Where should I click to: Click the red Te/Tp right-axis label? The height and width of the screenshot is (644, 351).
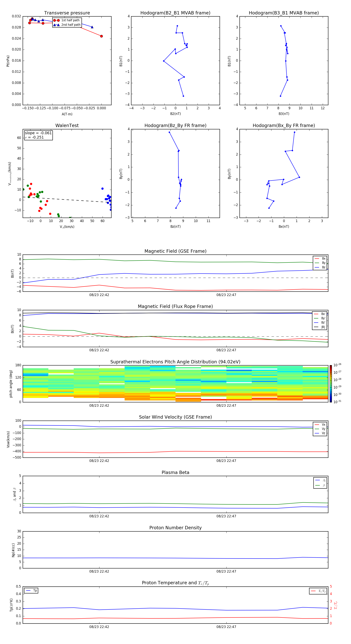tap(336, 605)
